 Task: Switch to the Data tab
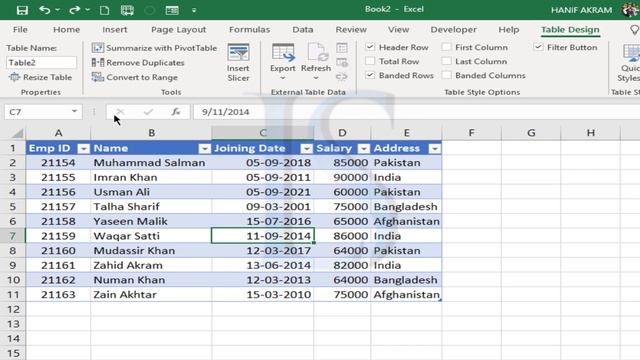coord(302,29)
